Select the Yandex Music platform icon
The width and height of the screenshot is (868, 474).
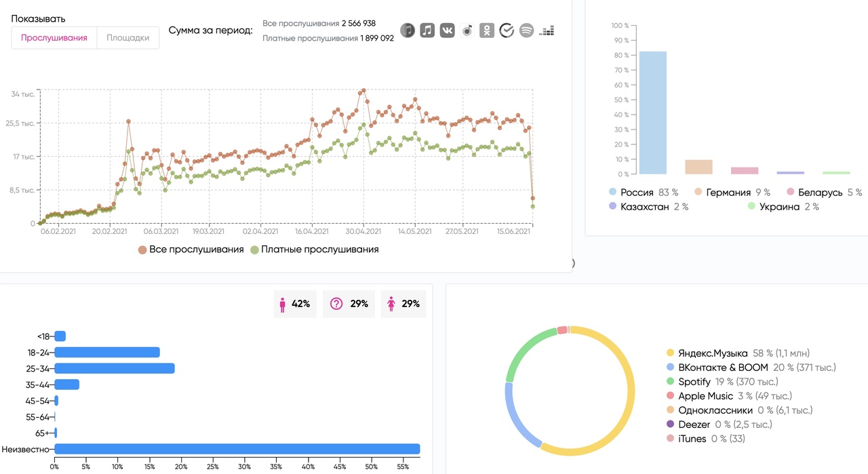(x=467, y=31)
